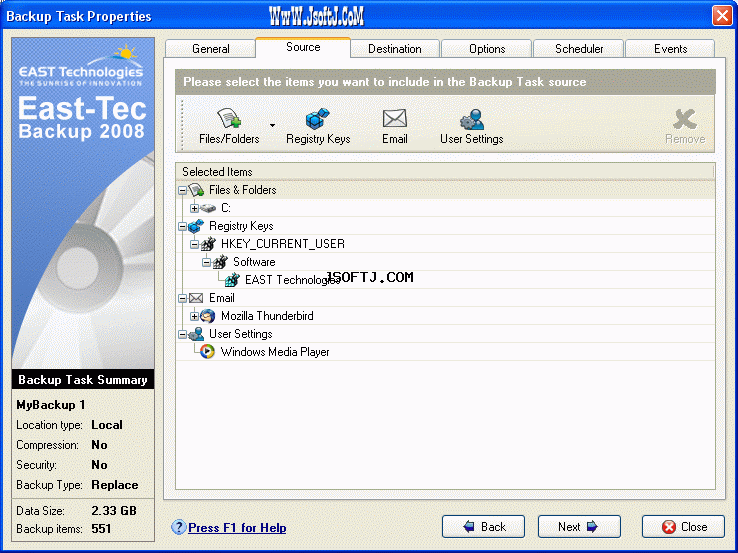The image size is (738, 553).
Task: Click the Files/Folders toolbar icon
Action: click(x=229, y=119)
